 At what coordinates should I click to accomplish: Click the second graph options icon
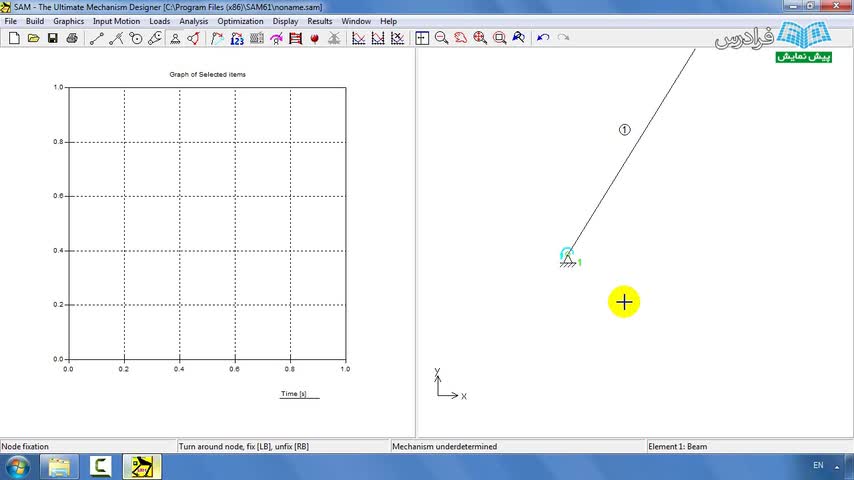[x=378, y=38]
